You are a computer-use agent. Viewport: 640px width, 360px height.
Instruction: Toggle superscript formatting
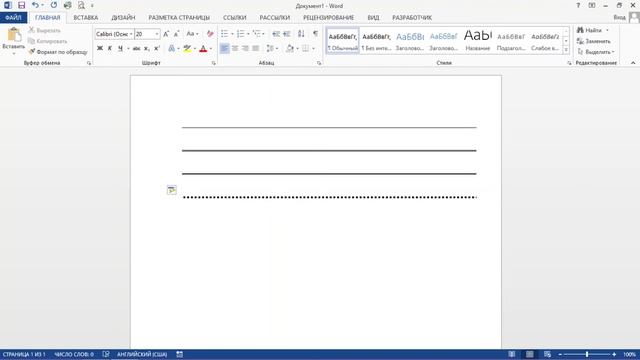pos(157,48)
